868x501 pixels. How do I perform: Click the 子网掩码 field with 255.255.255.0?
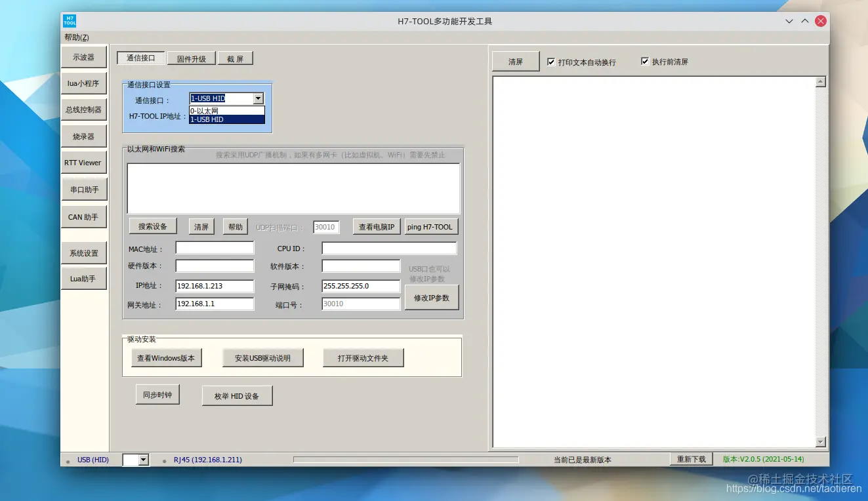[361, 286]
